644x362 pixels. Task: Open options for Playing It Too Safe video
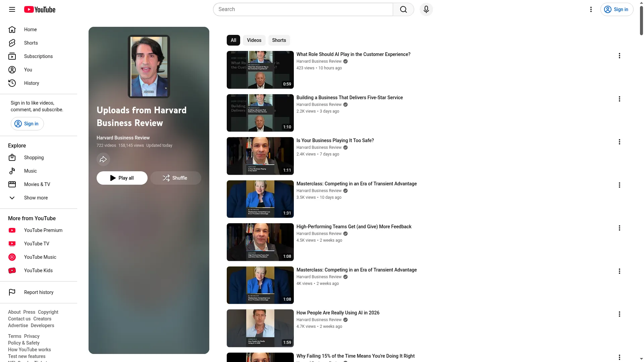click(x=620, y=142)
